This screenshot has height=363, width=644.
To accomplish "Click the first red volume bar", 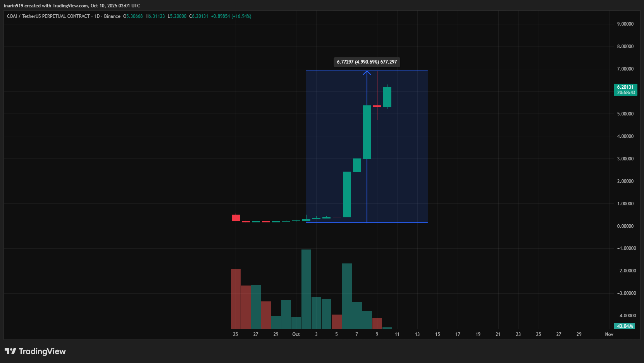I will (x=236, y=298).
